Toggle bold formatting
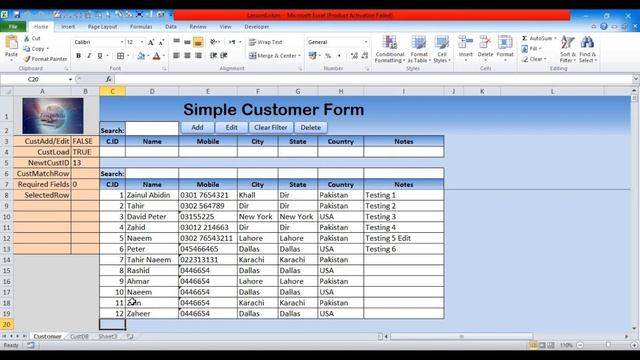Screen dimensions: 640x360 pyautogui.click(x=78, y=56)
